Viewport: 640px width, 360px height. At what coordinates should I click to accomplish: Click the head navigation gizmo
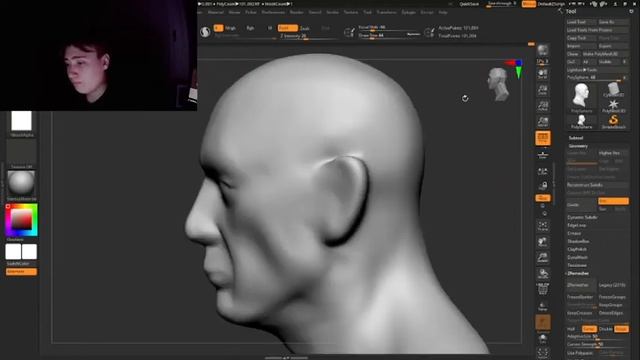pyautogui.click(x=499, y=84)
